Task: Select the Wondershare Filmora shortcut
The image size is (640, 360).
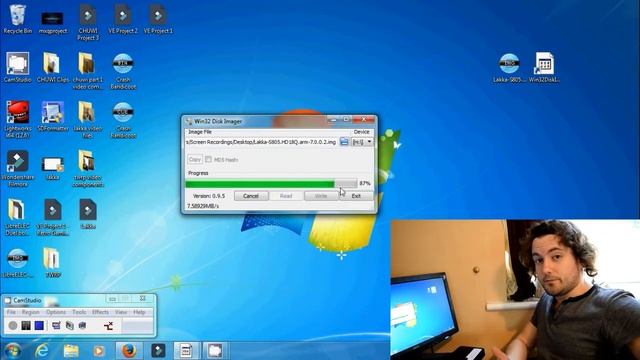Action: click(18, 168)
